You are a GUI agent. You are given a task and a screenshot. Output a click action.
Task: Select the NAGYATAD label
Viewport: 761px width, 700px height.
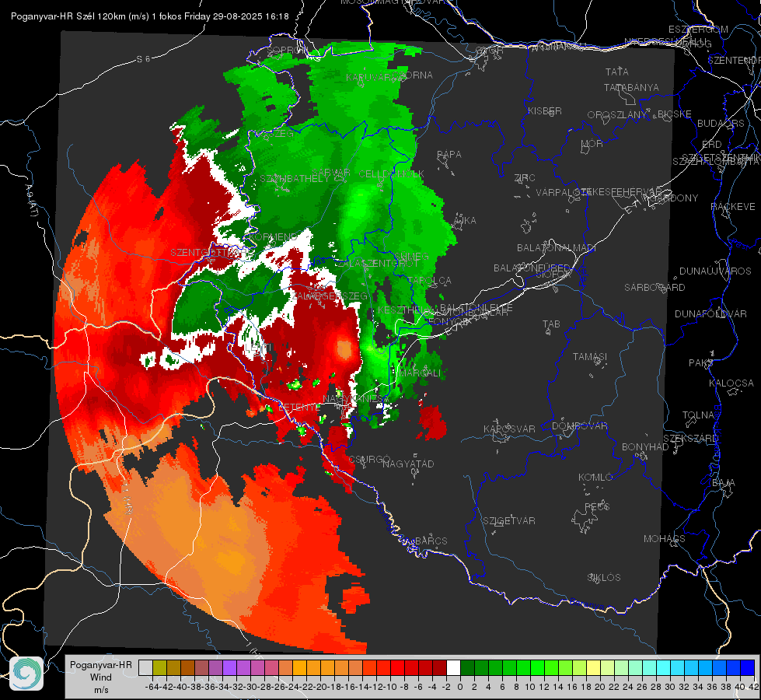408,464
